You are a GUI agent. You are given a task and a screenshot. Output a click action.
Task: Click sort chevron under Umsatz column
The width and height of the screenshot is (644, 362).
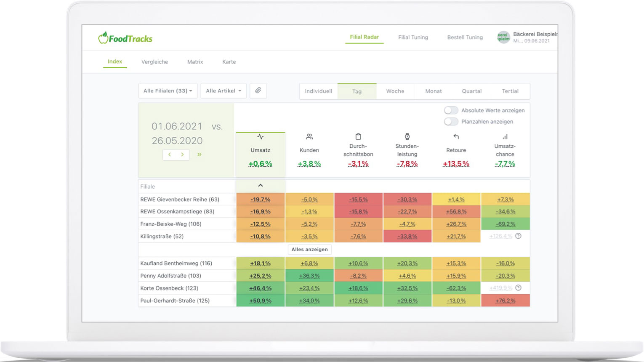click(x=261, y=186)
